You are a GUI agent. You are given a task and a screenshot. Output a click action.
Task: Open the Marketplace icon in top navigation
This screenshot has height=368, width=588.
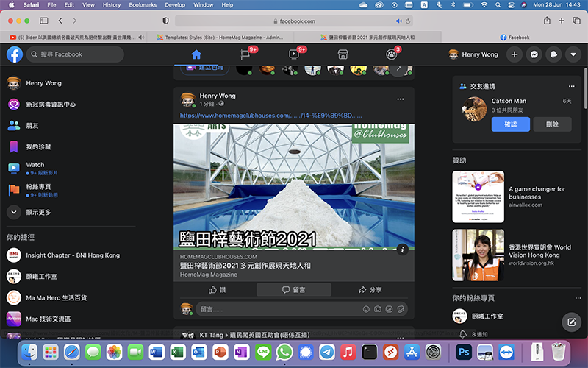click(342, 54)
